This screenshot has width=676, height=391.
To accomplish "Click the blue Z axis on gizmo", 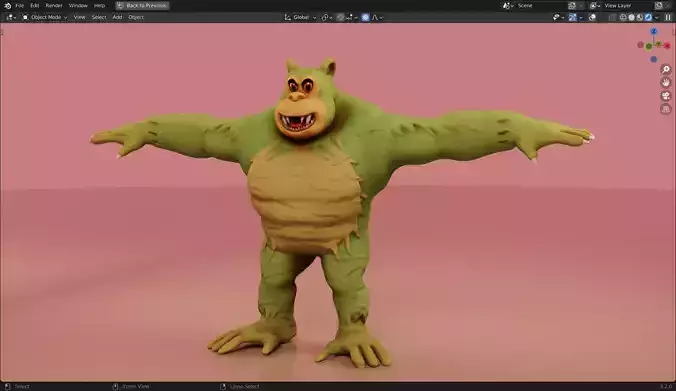I will click(x=654, y=31).
